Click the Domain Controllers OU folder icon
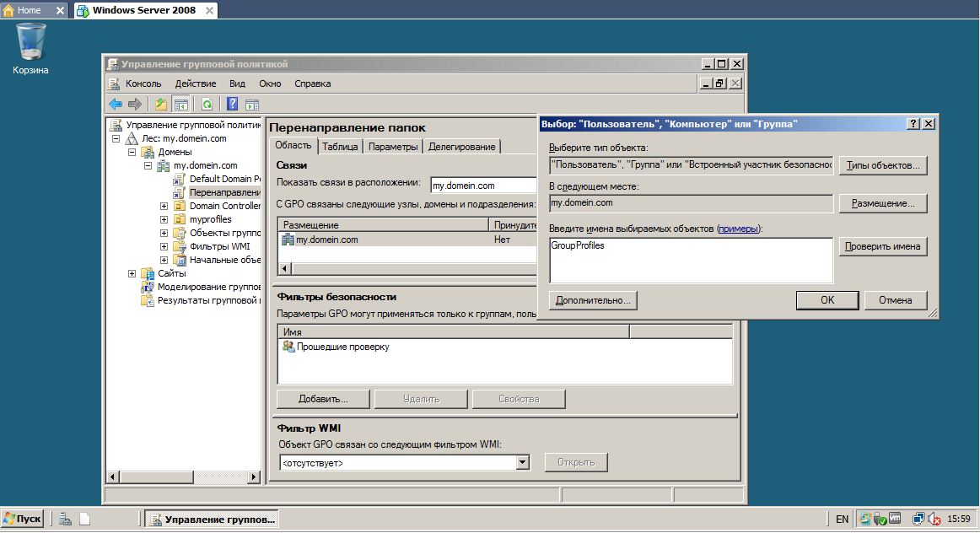 click(180, 206)
